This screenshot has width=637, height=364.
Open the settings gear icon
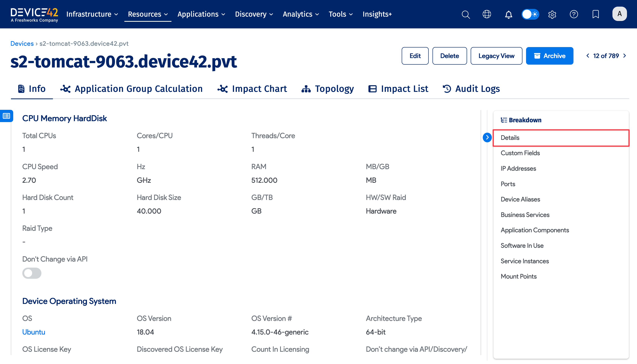coord(552,14)
